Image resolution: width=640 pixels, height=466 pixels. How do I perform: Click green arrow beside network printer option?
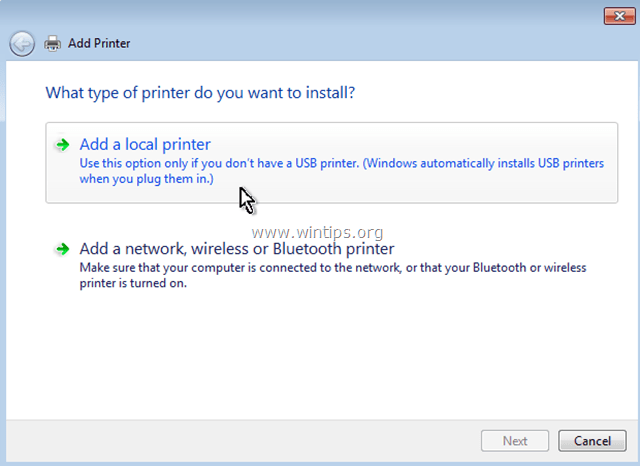(x=62, y=249)
